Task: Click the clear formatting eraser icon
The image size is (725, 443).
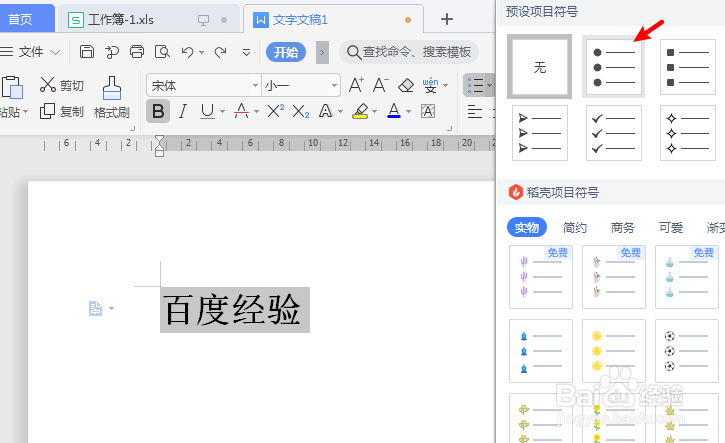Action: 406,85
